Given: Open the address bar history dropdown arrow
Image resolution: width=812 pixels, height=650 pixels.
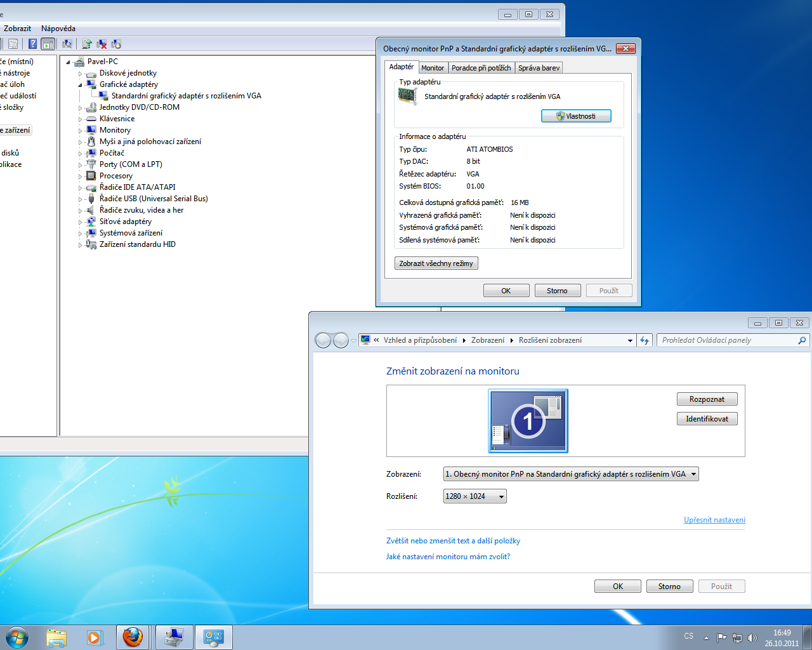Looking at the screenshot, I should 630,340.
